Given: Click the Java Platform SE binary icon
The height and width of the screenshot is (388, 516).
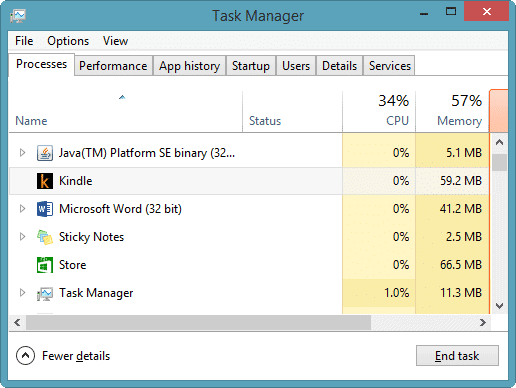Looking at the screenshot, I should (45, 153).
